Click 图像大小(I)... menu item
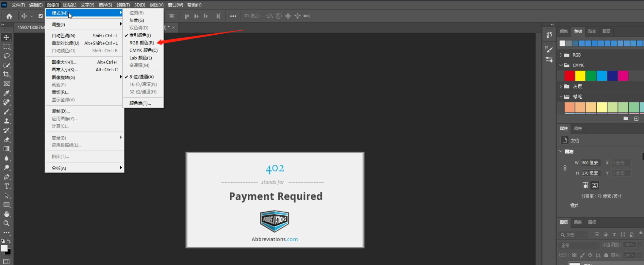This screenshot has width=644, height=265. click(x=84, y=62)
